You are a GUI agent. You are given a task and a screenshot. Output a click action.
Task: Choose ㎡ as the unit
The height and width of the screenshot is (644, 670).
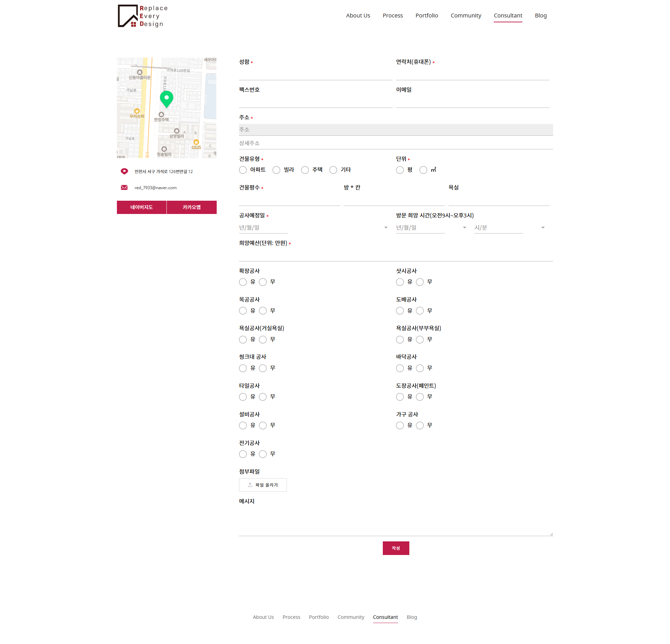click(423, 170)
